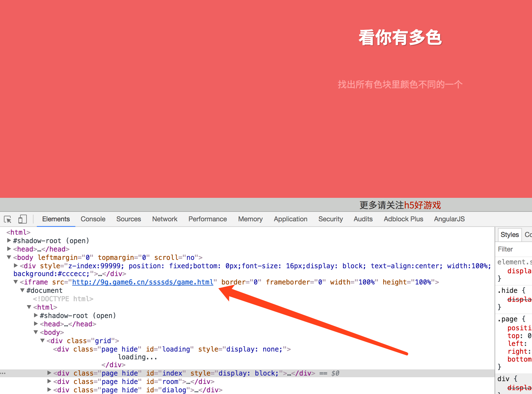The image size is (532, 394).
Task: Click the game.html iframe source link
Action: pyautogui.click(x=143, y=282)
